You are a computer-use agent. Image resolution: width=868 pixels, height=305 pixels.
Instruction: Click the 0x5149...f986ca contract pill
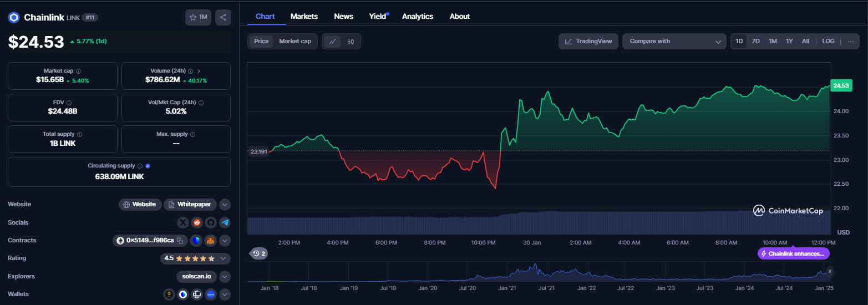[x=151, y=241]
